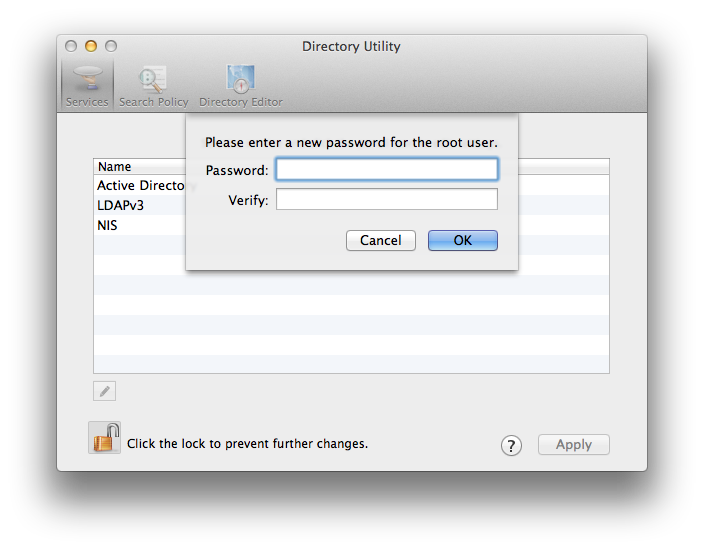The image size is (704, 550).
Task: Click the padlock icon to prevent changes
Action: click(104, 438)
